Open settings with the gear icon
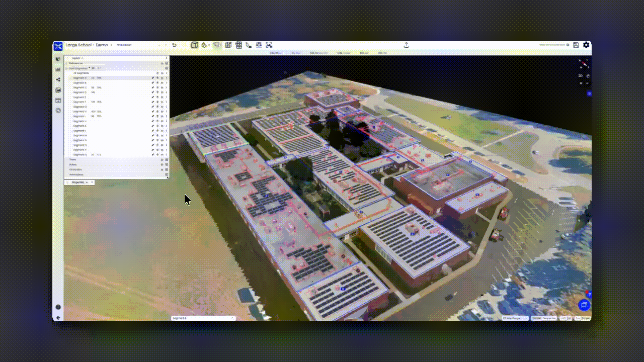The height and width of the screenshot is (362, 644). tap(586, 45)
